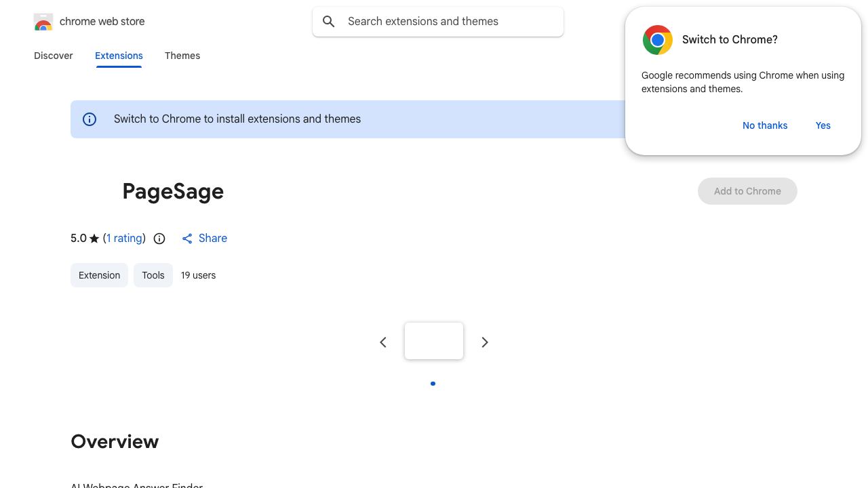Open the Discover tab
The image size is (868, 488).
(x=54, y=56)
